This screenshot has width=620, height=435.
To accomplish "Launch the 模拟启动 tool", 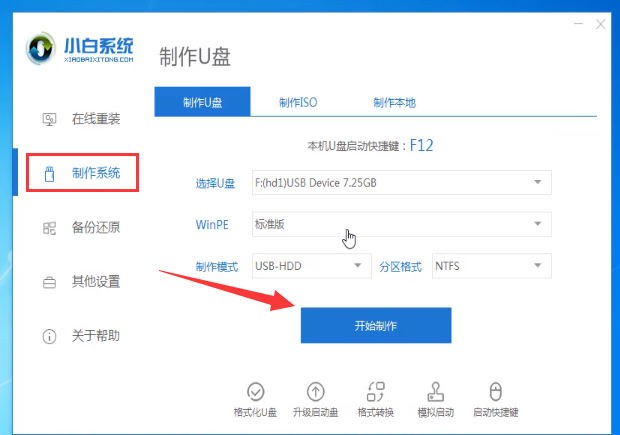I will (436, 390).
